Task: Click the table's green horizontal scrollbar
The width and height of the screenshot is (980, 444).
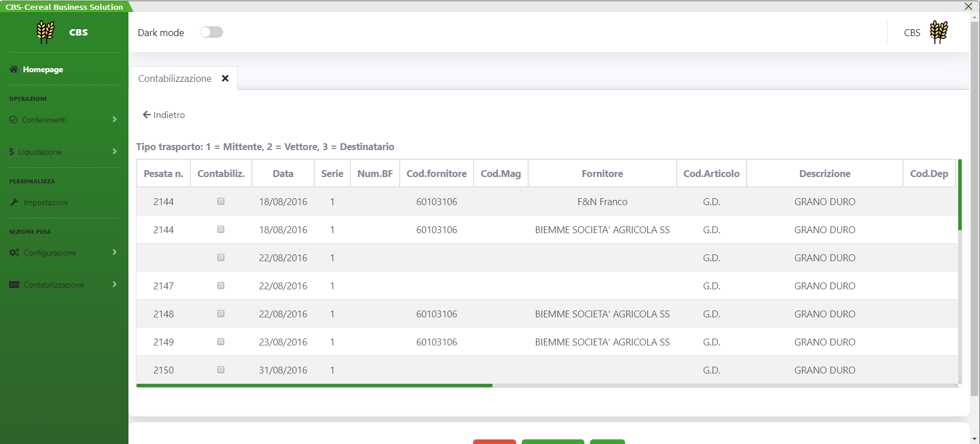Action: click(x=314, y=386)
